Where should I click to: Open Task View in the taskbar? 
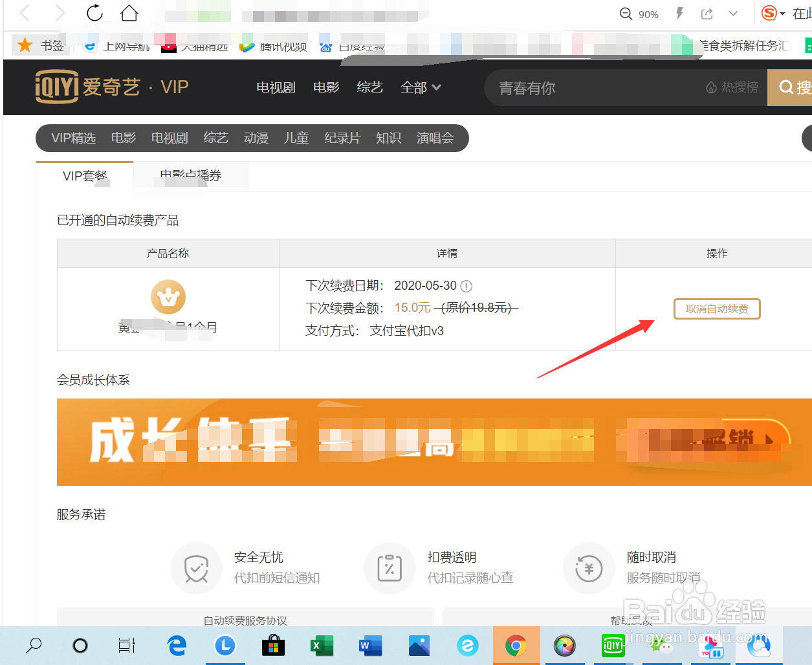(127, 646)
